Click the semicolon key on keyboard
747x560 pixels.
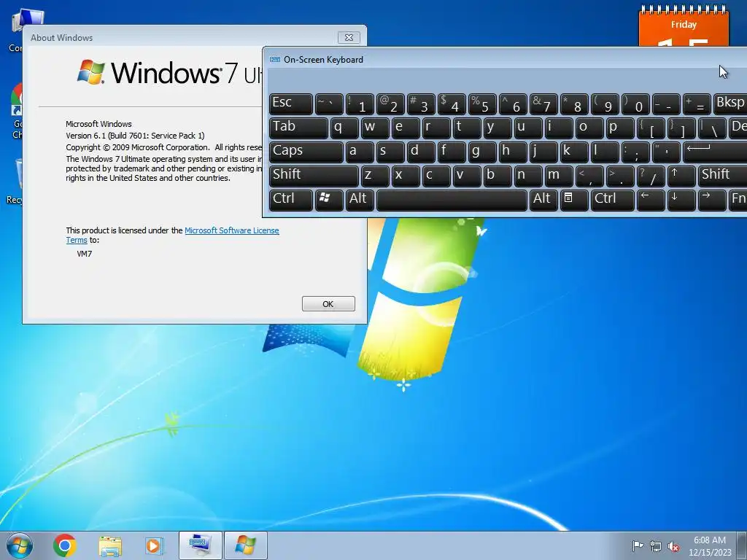pyautogui.click(x=635, y=152)
